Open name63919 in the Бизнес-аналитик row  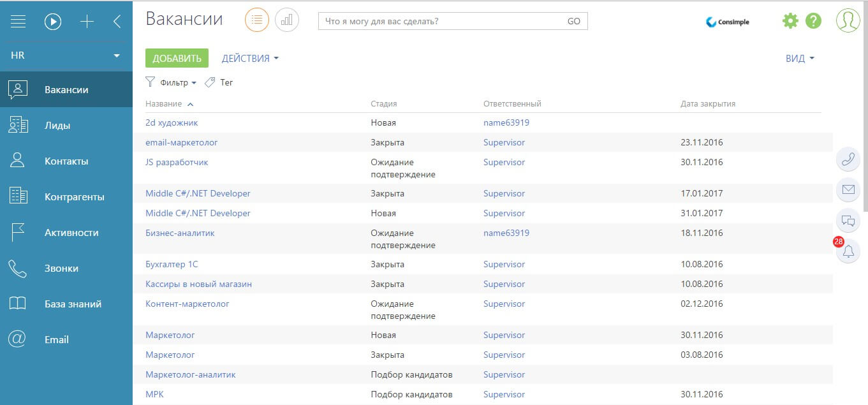coord(506,233)
